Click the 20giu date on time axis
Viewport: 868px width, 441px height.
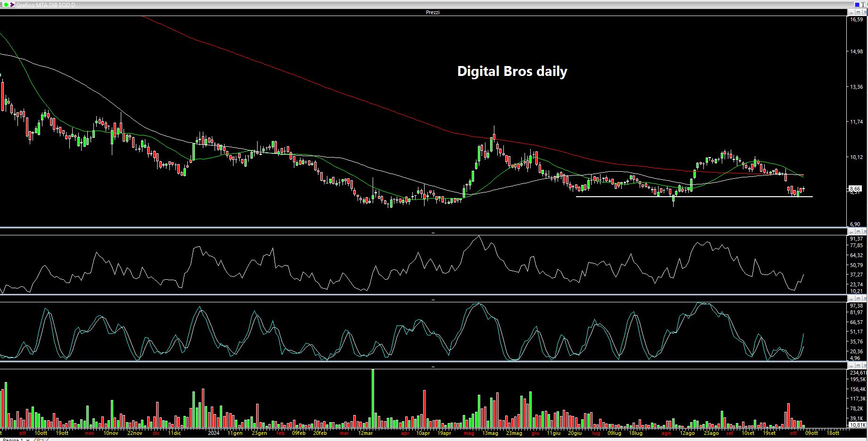pyautogui.click(x=574, y=433)
